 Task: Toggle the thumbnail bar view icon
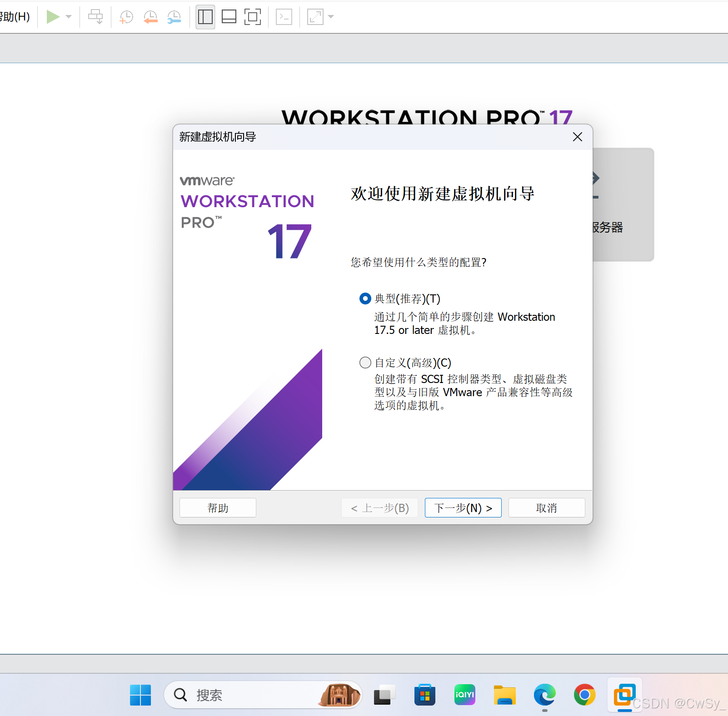point(229,17)
